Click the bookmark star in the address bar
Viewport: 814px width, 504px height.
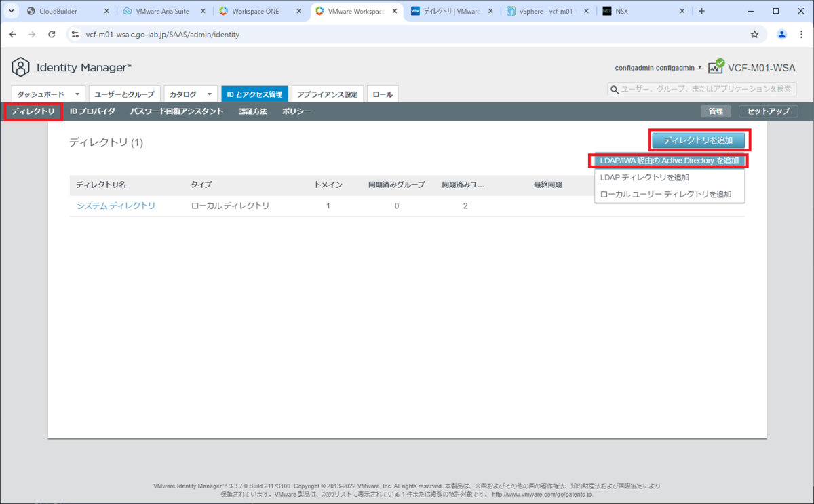(754, 33)
